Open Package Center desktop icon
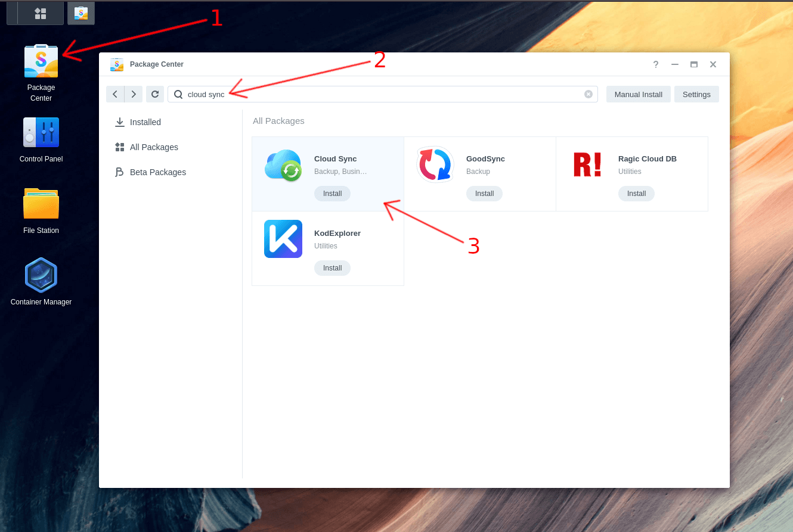This screenshot has height=532, width=793. pos(41,62)
